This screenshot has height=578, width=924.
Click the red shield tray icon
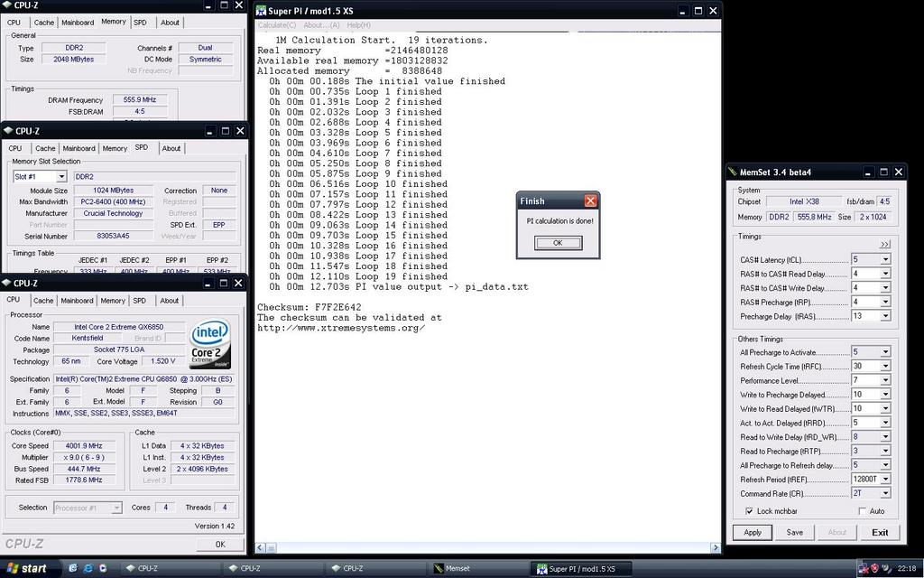coord(875,569)
